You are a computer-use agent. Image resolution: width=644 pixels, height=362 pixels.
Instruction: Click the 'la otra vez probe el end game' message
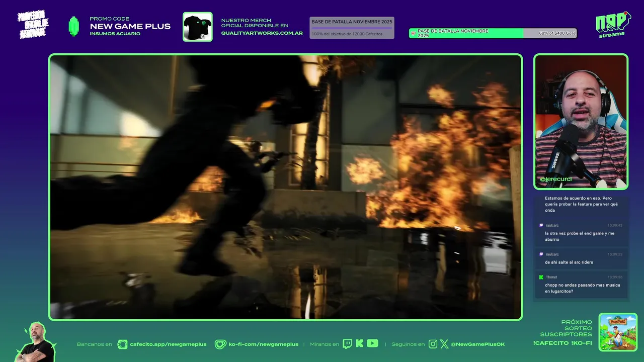(x=580, y=236)
